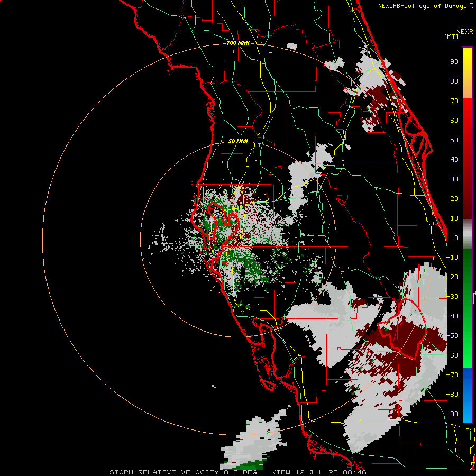Click the "-40" negative scale label
The image size is (476, 476).
click(x=452, y=316)
